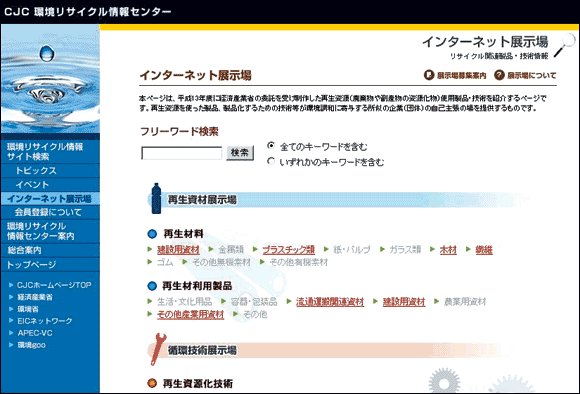This screenshot has height=394, width=580.
Task: Click the blue circle bullet next to 再生材利用製品
Action: [152, 286]
